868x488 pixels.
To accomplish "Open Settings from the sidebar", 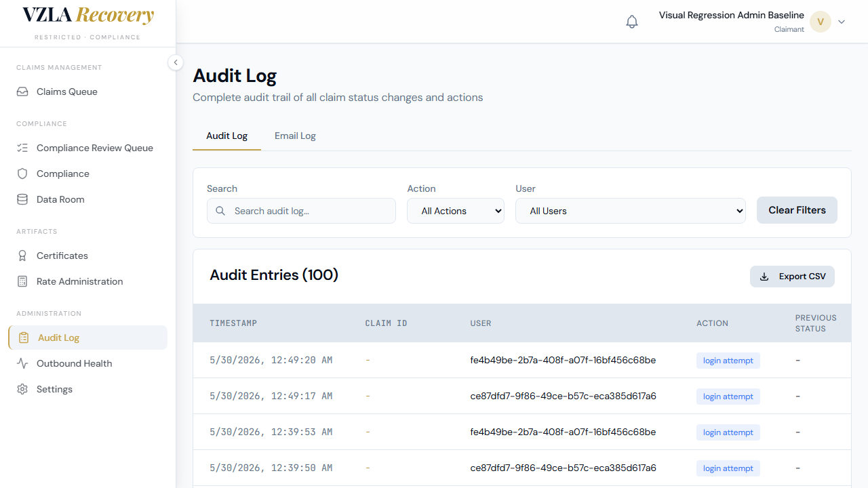I will click(x=88, y=389).
